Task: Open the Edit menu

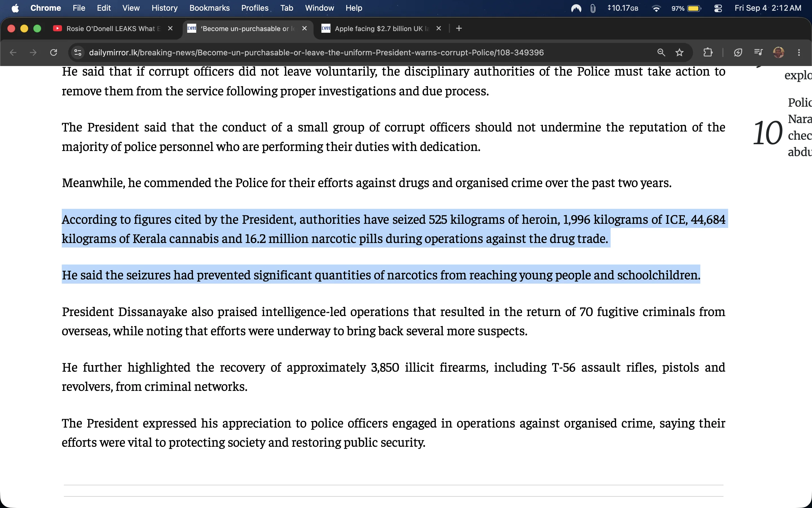Action: coord(104,8)
